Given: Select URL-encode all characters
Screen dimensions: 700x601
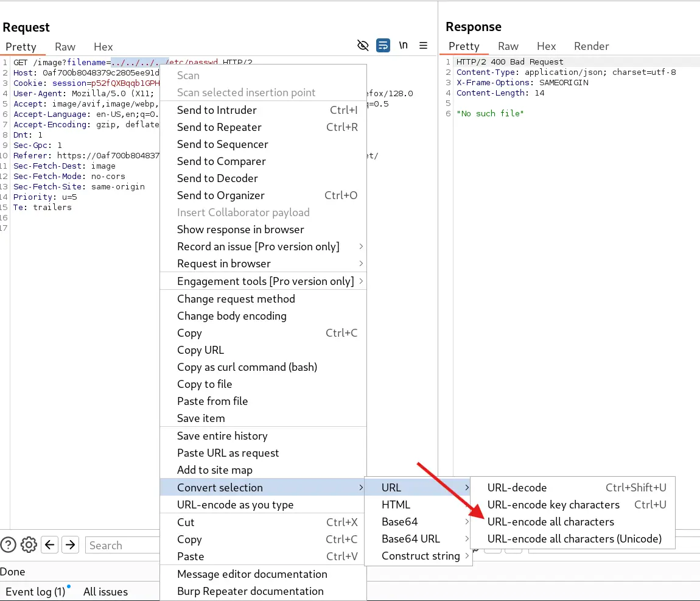Looking at the screenshot, I should 573,521.
